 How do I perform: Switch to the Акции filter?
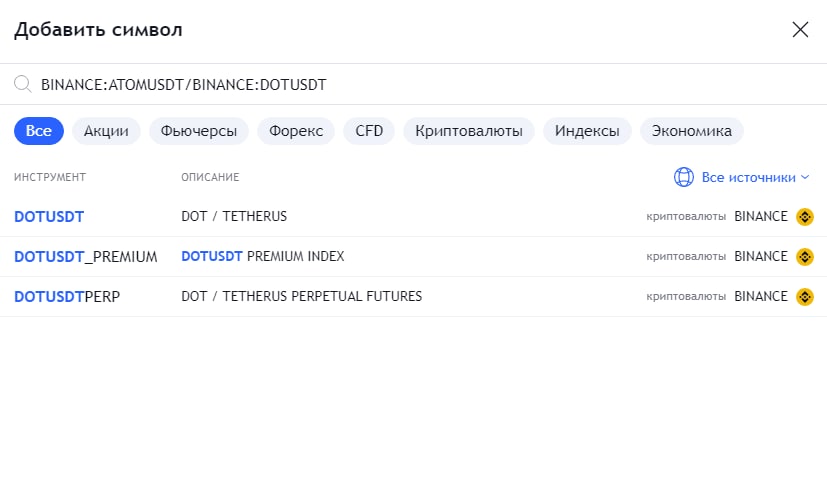pyautogui.click(x=106, y=131)
